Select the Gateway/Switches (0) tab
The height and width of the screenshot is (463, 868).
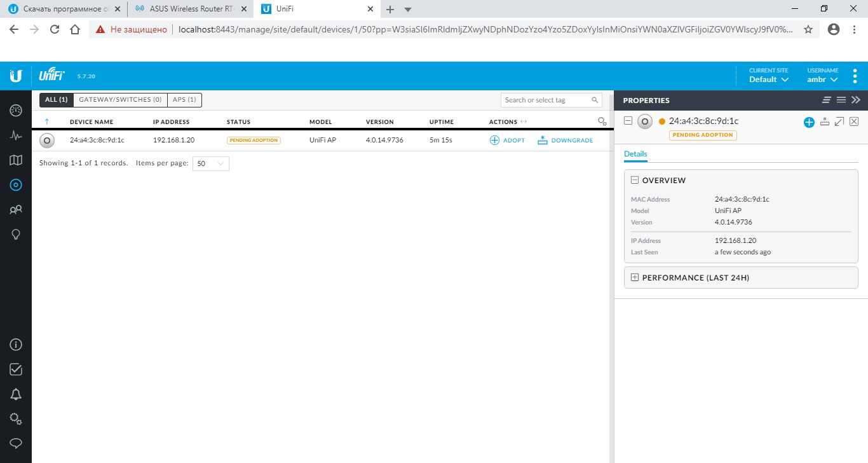tap(120, 100)
